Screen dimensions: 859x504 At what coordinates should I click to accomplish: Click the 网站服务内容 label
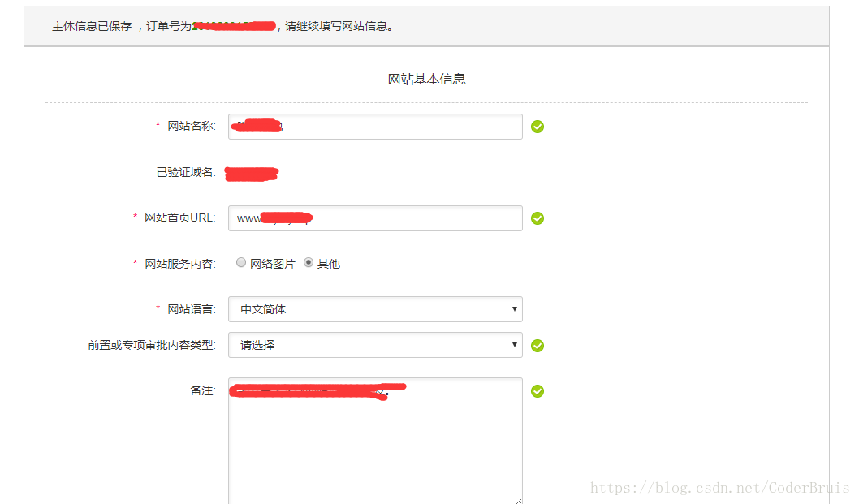(179, 264)
